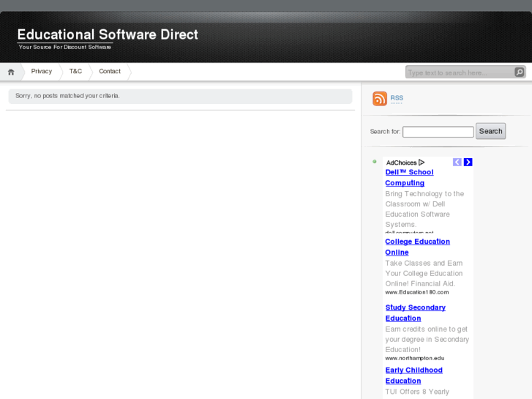Open the Contact menu item
Screen dimensions: 532x399
tap(110, 71)
